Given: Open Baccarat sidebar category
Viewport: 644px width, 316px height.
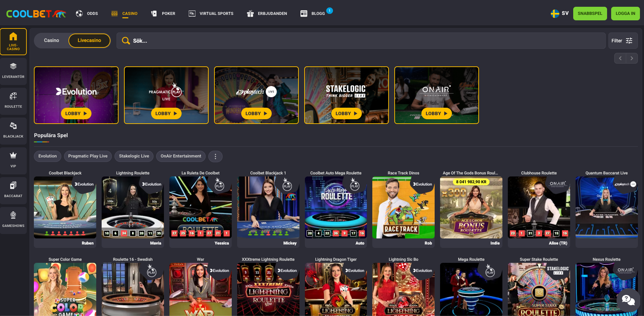Looking at the screenshot, I should [13, 191].
